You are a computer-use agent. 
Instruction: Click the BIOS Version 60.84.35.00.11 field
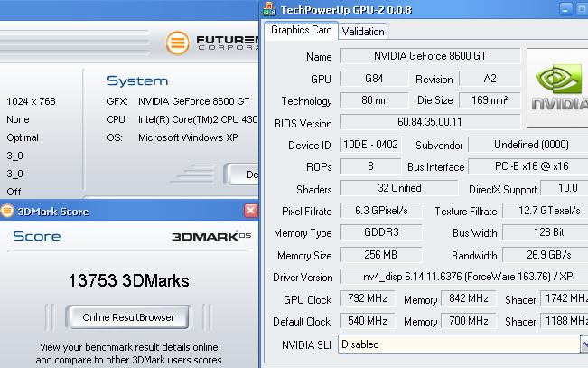[430, 122]
